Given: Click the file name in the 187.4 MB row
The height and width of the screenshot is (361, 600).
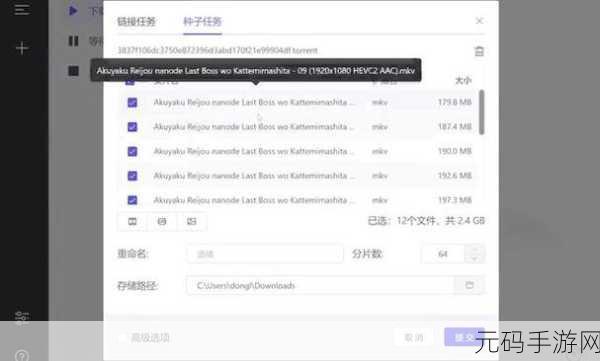Looking at the screenshot, I should (x=254, y=127).
